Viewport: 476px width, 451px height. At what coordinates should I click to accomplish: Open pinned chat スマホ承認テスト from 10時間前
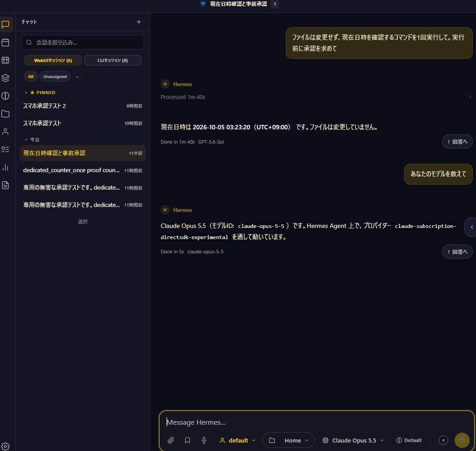pos(83,123)
